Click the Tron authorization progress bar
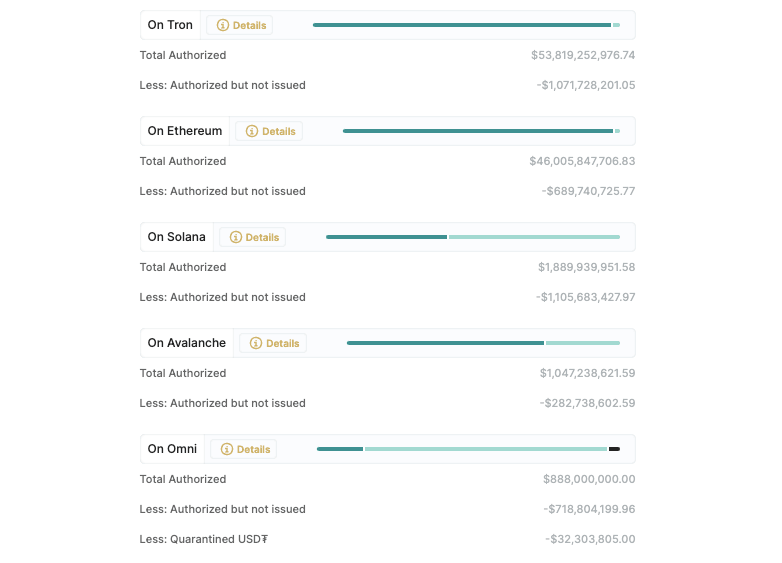782x563 pixels. [x=465, y=25]
